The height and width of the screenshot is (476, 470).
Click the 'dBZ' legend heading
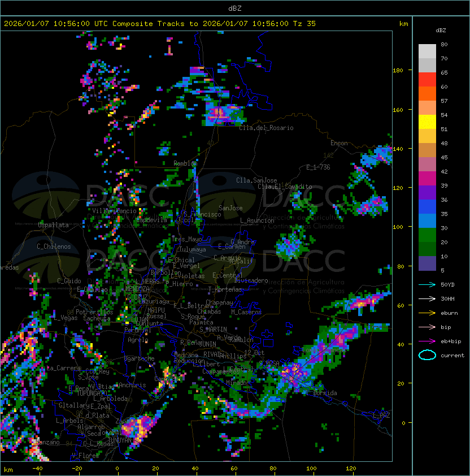[x=441, y=31]
